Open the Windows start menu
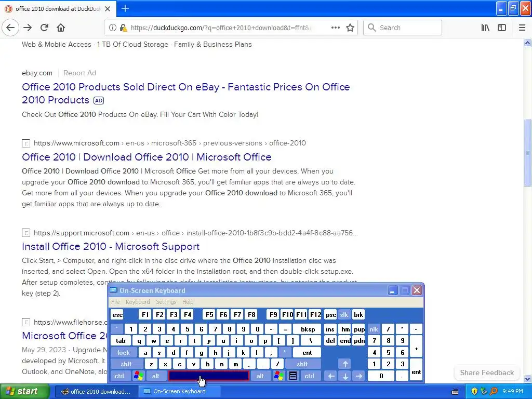This screenshot has width=532, height=399. coord(24,392)
